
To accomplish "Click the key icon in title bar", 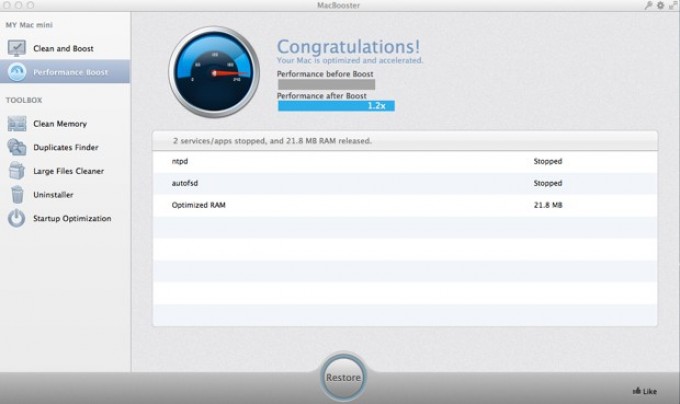I will coord(648,5).
